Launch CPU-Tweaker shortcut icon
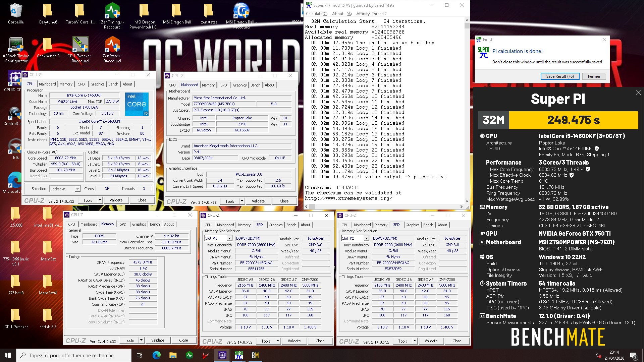644x362 pixels. click(80, 50)
